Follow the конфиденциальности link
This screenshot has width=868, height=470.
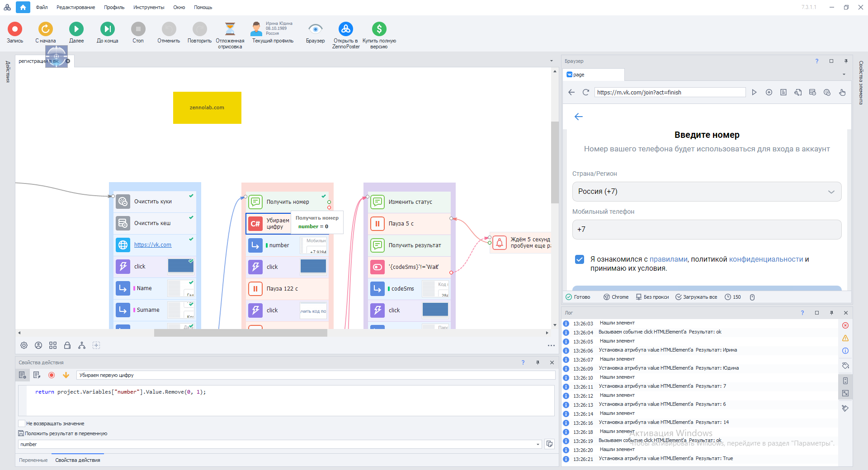pos(766,259)
